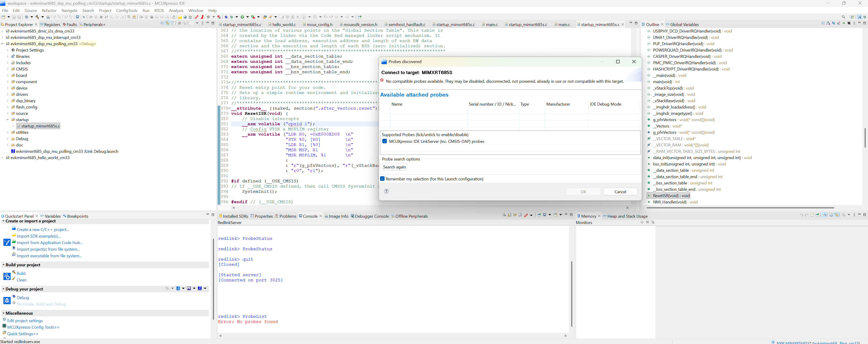Image resolution: width=868 pixels, height=344 pixels.
Task: Click Import SDK example(s) link
Action: [x=38, y=236]
